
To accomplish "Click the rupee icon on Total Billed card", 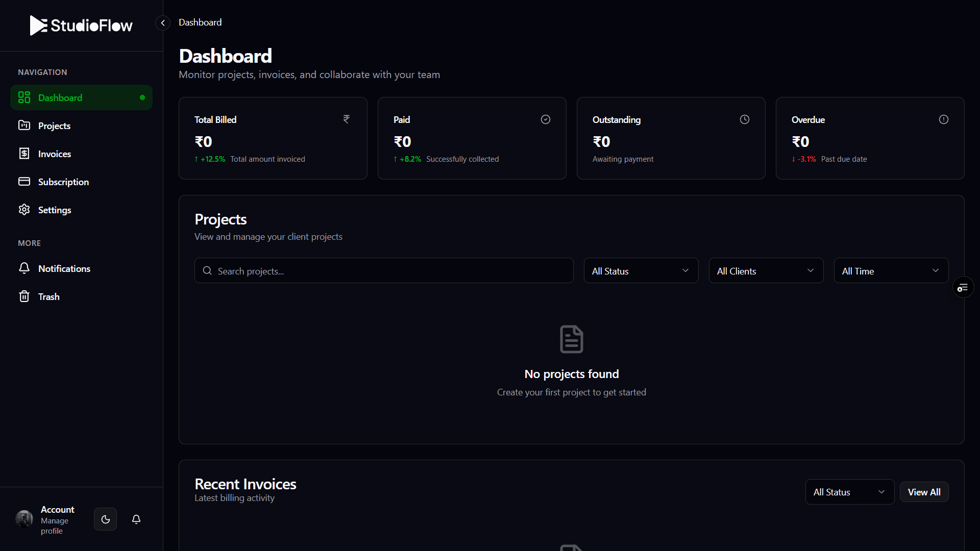I will tap(347, 119).
